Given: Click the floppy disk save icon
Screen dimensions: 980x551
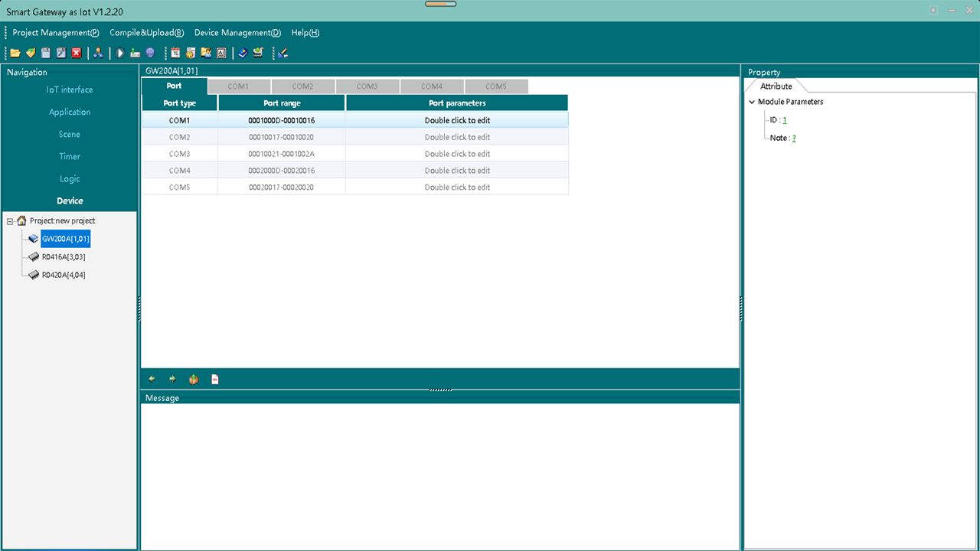Looking at the screenshot, I should pos(46,53).
